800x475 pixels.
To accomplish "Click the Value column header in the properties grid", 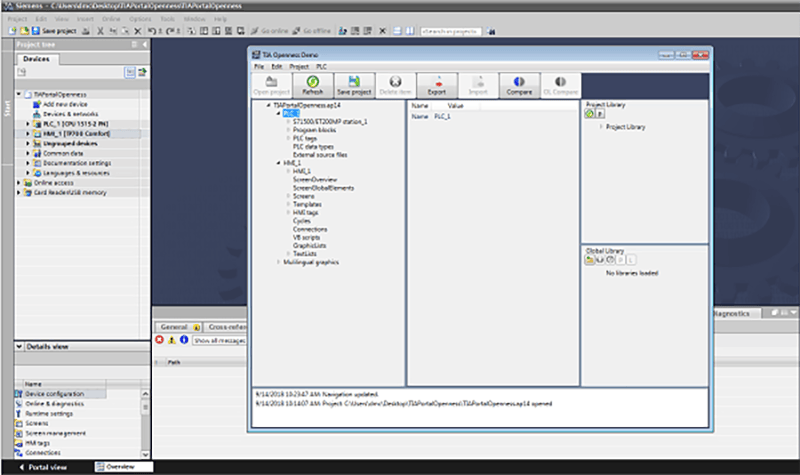I will (455, 106).
